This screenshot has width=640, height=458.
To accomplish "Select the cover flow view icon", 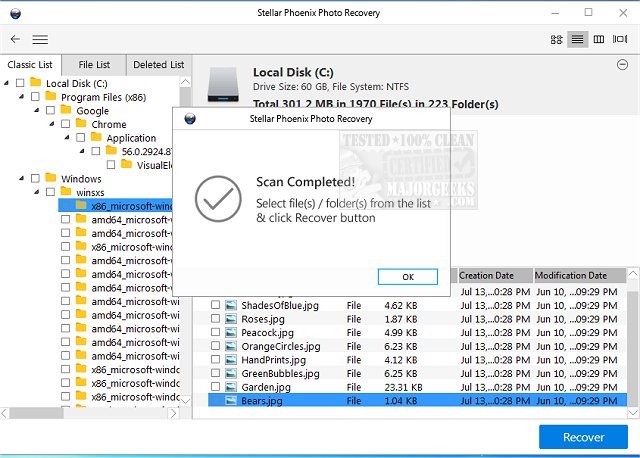I will pos(620,39).
